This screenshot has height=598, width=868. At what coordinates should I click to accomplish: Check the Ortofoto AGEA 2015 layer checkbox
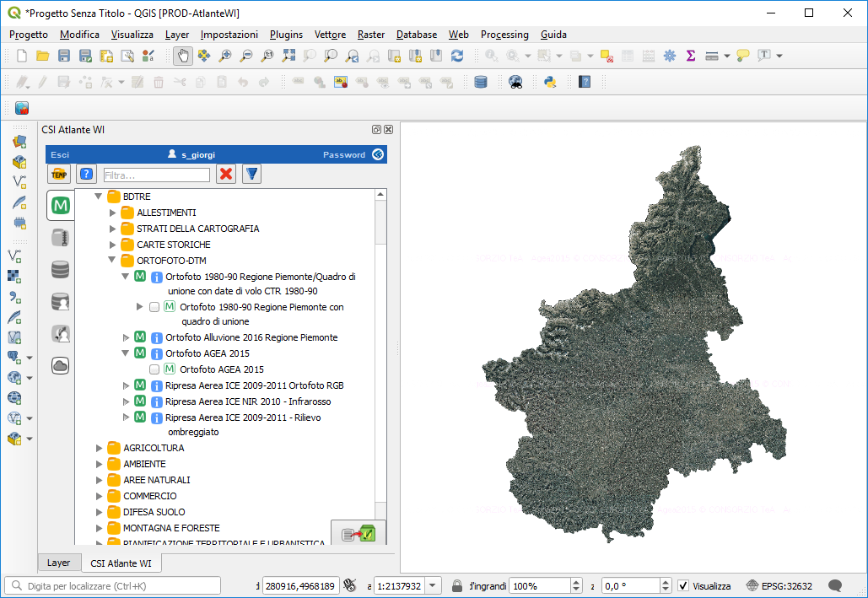pyautogui.click(x=154, y=369)
